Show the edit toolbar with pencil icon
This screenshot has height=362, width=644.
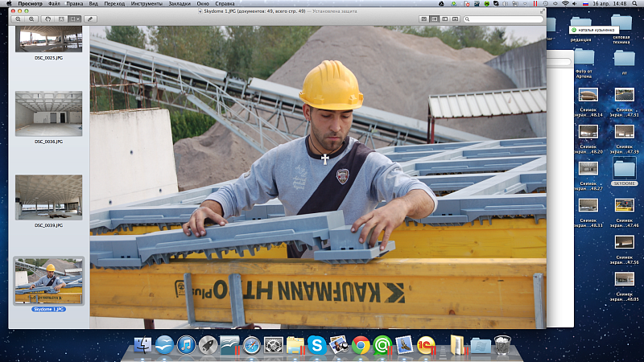click(x=89, y=18)
